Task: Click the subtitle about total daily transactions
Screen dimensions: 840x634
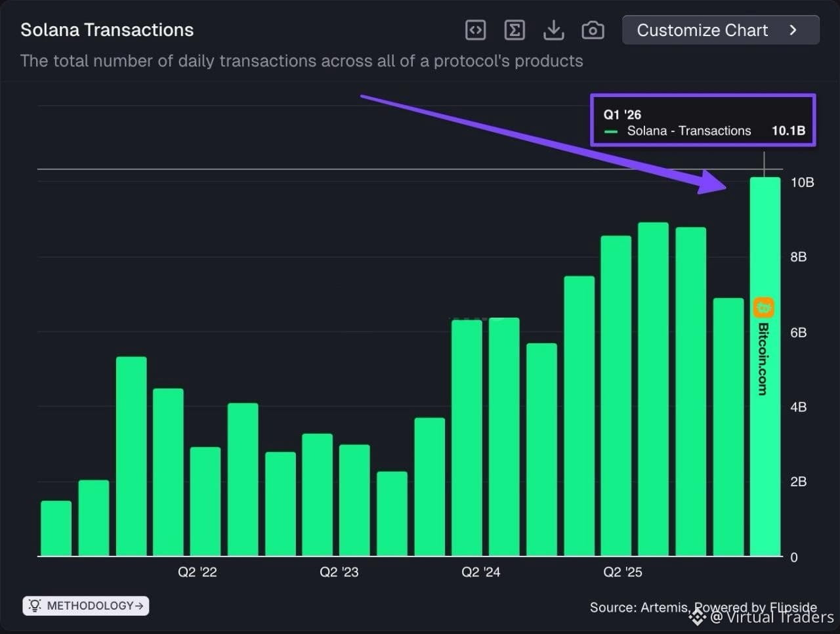Action: pyautogui.click(x=302, y=61)
